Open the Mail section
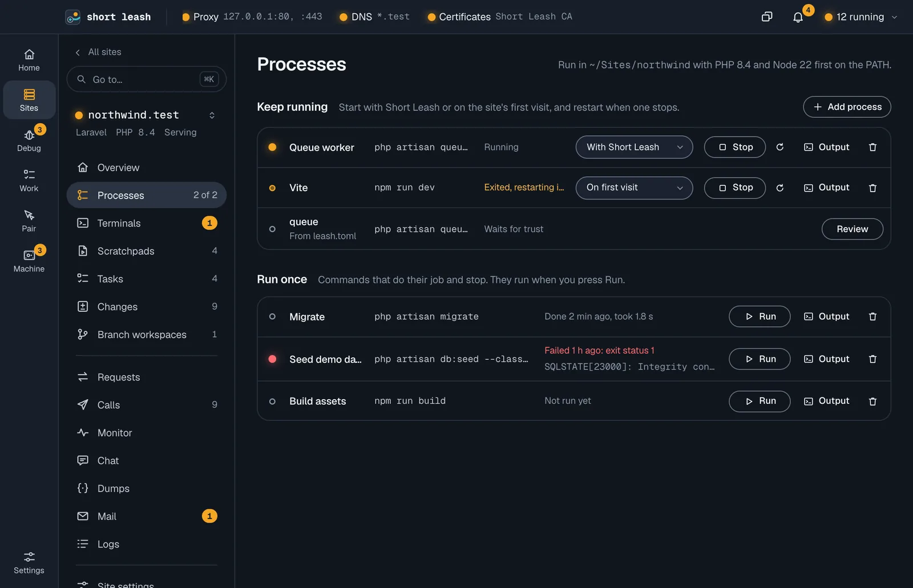Screen dimensions: 913x588 coord(147,516)
